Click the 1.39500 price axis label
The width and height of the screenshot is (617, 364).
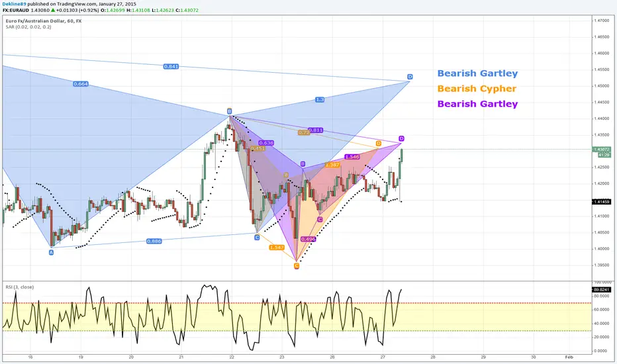602,265
